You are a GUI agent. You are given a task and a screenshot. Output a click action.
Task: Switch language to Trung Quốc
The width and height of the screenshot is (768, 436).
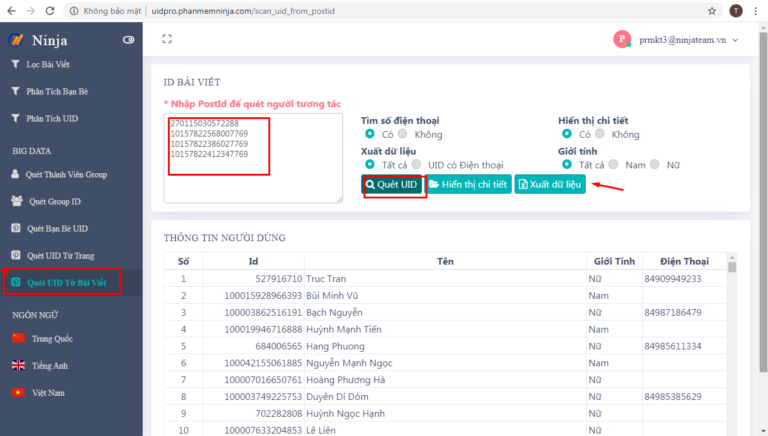point(52,339)
